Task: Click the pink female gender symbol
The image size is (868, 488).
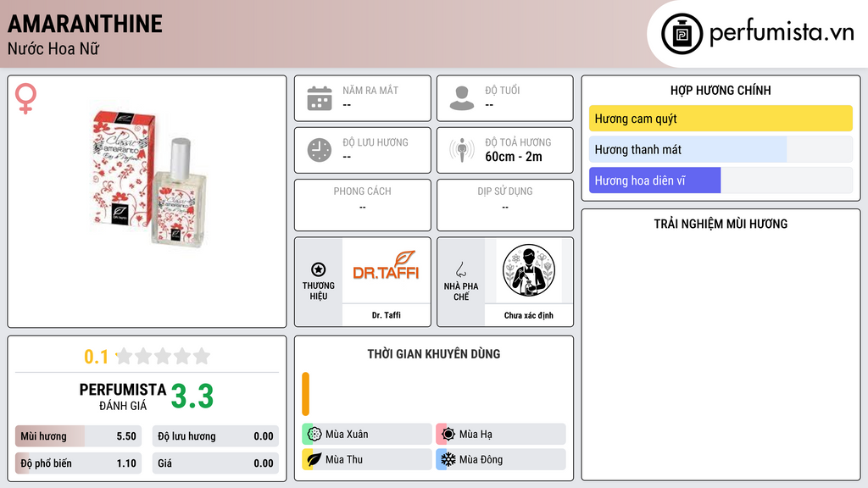Action: point(25,98)
